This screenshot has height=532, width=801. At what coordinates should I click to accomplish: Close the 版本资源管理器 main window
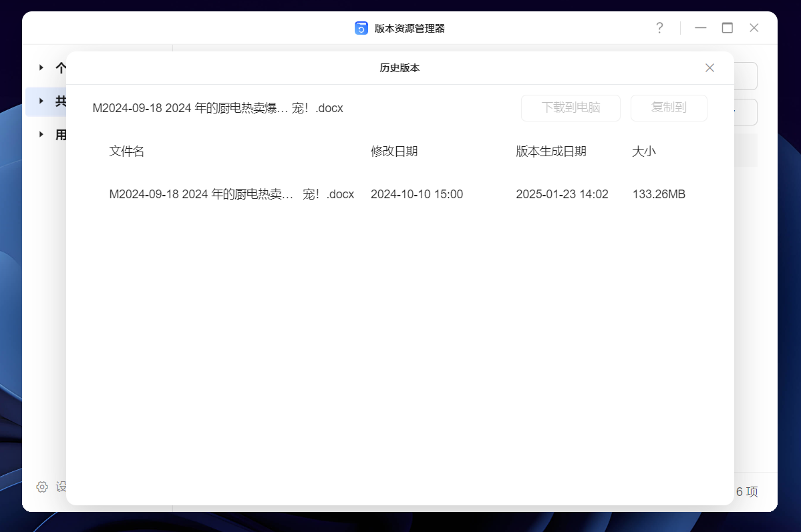(x=754, y=28)
